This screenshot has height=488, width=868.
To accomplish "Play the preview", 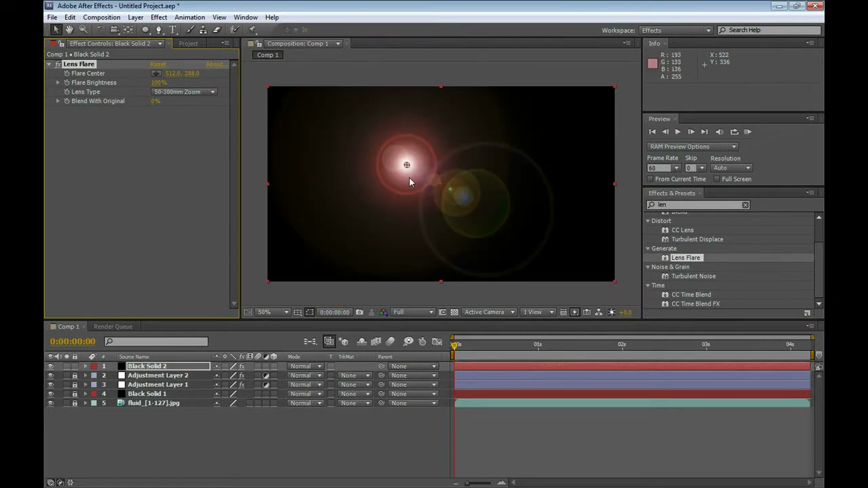I will click(677, 132).
